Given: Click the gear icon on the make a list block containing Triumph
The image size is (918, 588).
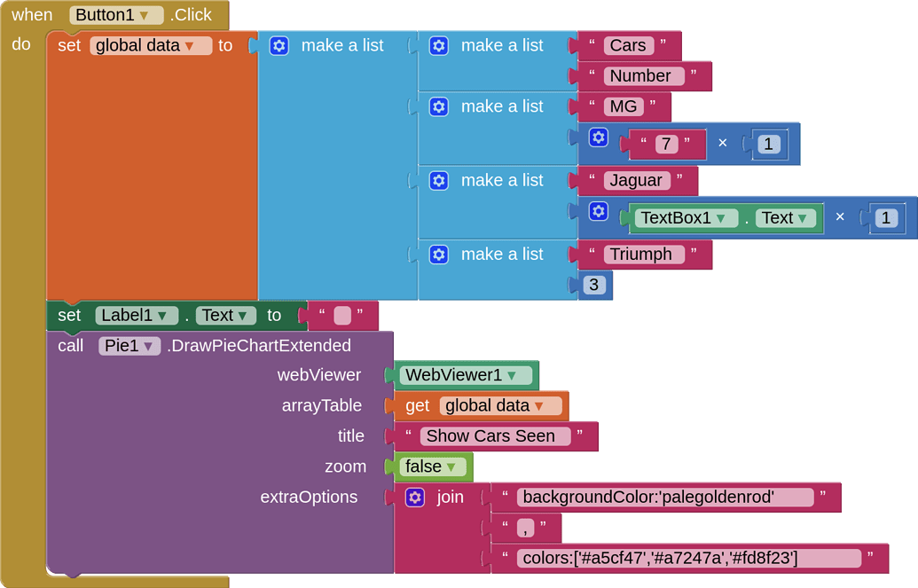Looking at the screenshot, I should [438, 255].
